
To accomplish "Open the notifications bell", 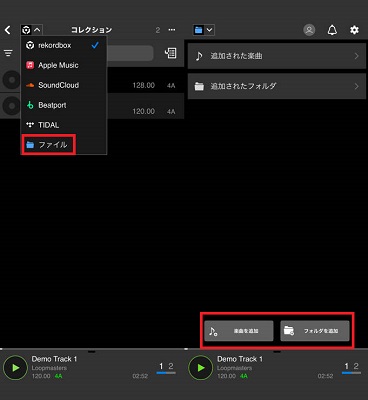I will tap(332, 30).
